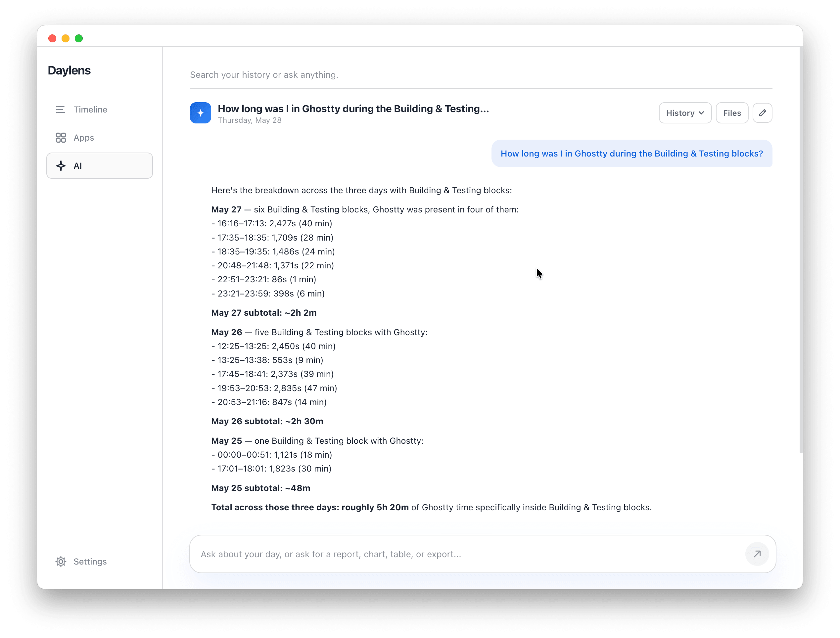Click the Settings gear icon
This screenshot has width=840, height=638.
[x=61, y=561]
